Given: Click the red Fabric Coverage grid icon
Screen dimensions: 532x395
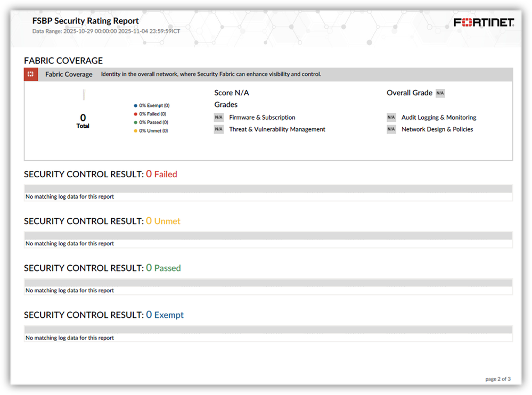Looking at the screenshot, I should [31, 75].
